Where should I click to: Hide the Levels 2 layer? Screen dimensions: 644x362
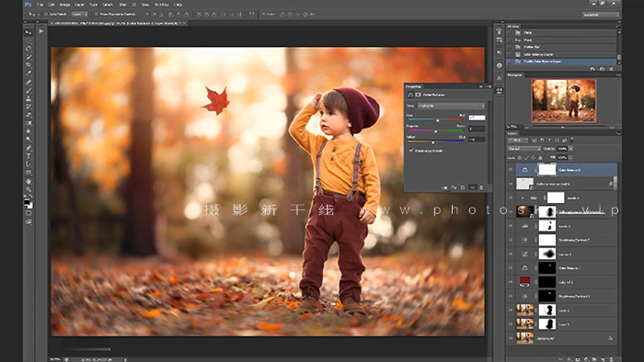511,198
